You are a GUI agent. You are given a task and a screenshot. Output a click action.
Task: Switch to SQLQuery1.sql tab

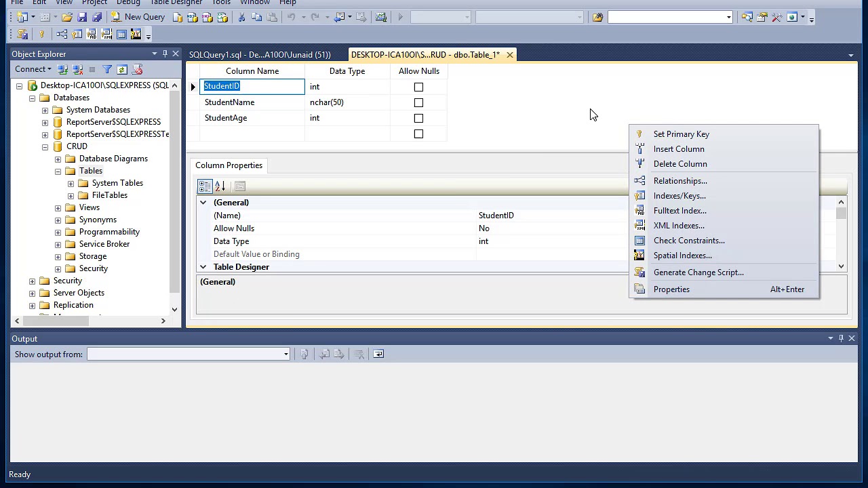260,55
